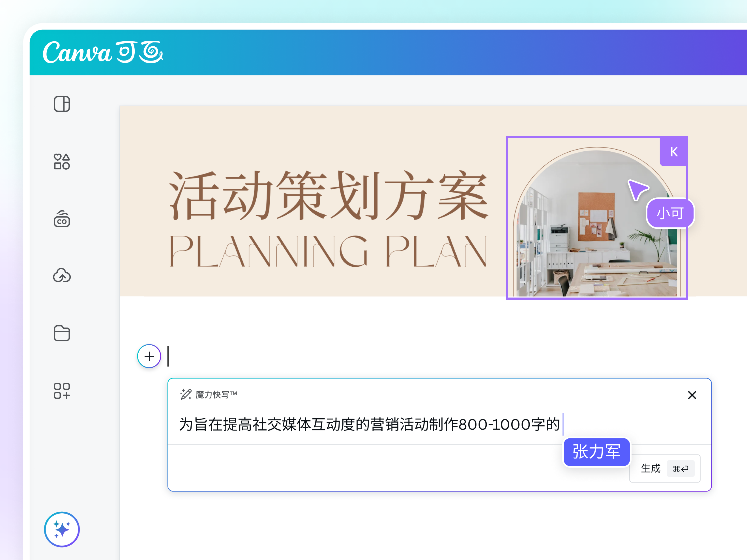Open the brand templates sidebar icon
Viewport: 747px width, 560px height.
[x=62, y=220]
